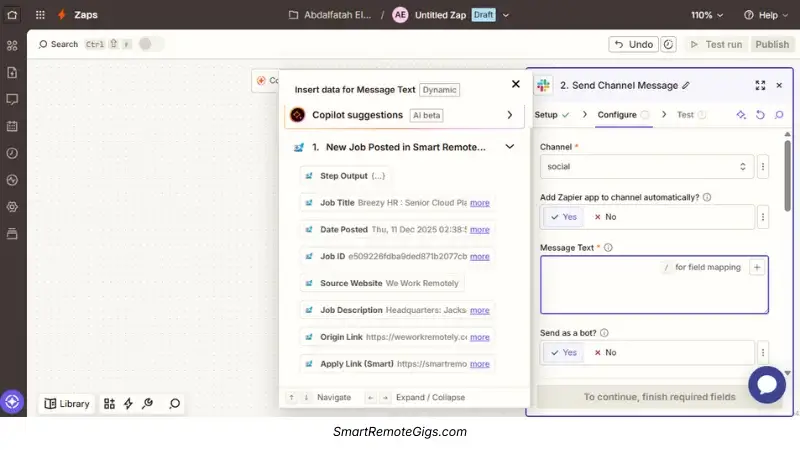
Task: Open the sidebar stacked layers icon
Action: tap(12, 234)
